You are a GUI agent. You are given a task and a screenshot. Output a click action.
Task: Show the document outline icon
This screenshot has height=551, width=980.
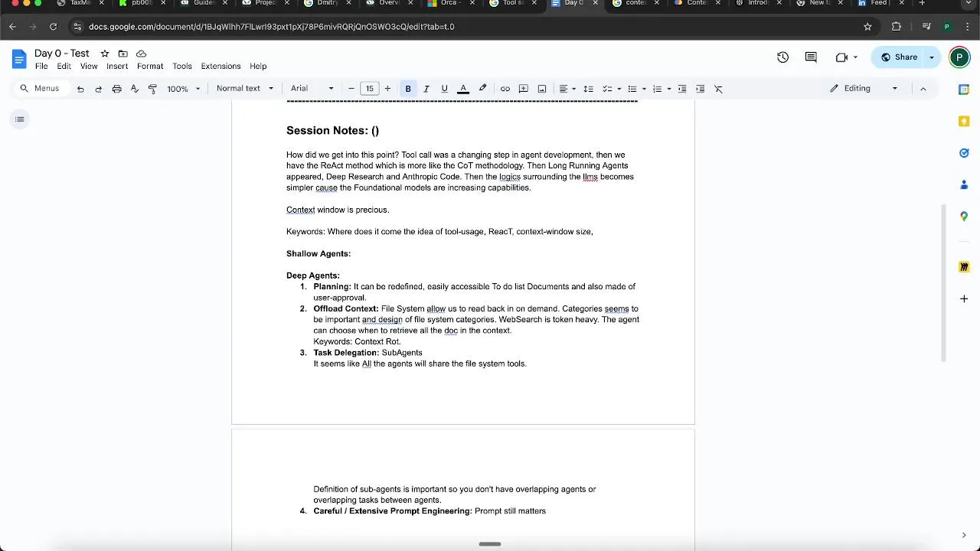tap(20, 119)
